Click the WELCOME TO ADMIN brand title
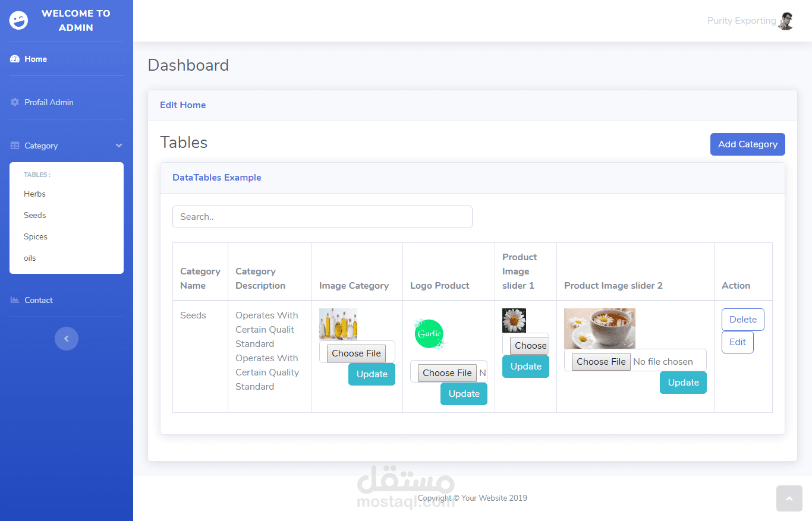Image resolution: width=812 pixels, height=521 pixels. [76, 20]
